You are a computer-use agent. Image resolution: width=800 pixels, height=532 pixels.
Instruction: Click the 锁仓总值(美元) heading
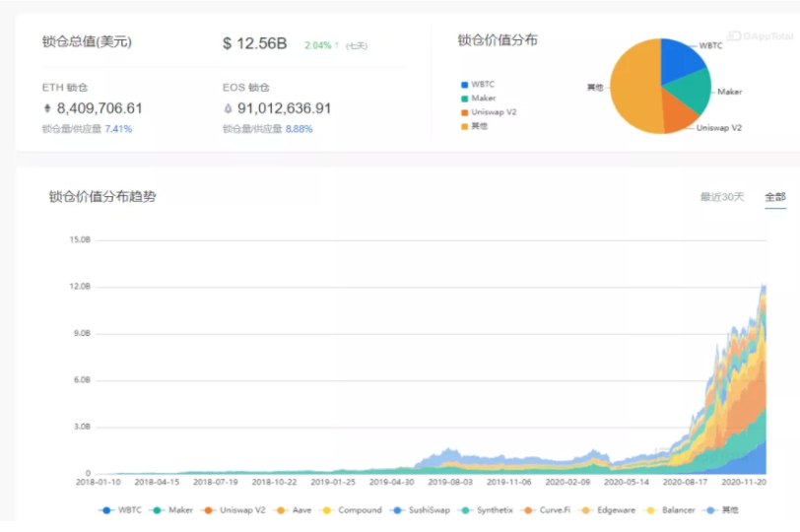pos(87,41)
